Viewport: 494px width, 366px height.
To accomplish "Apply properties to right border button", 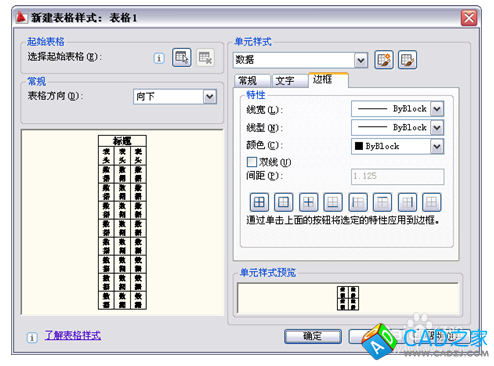I will point(407,202).
